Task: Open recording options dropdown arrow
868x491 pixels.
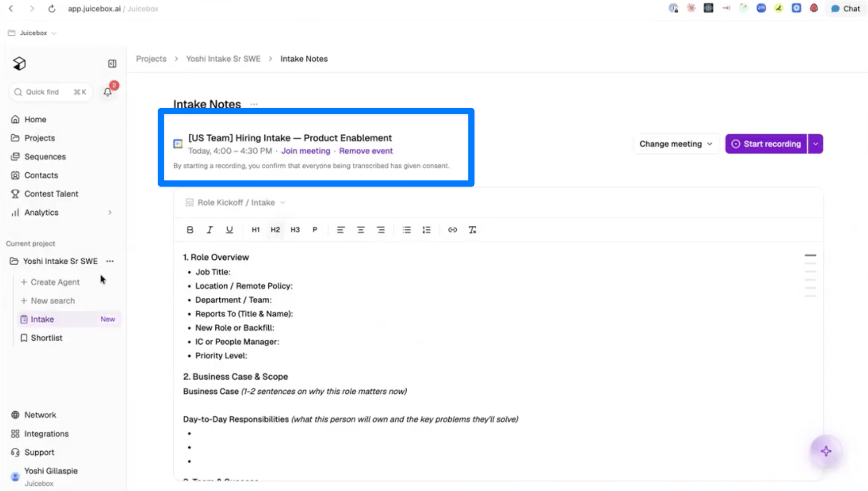Action: [816, 144]
